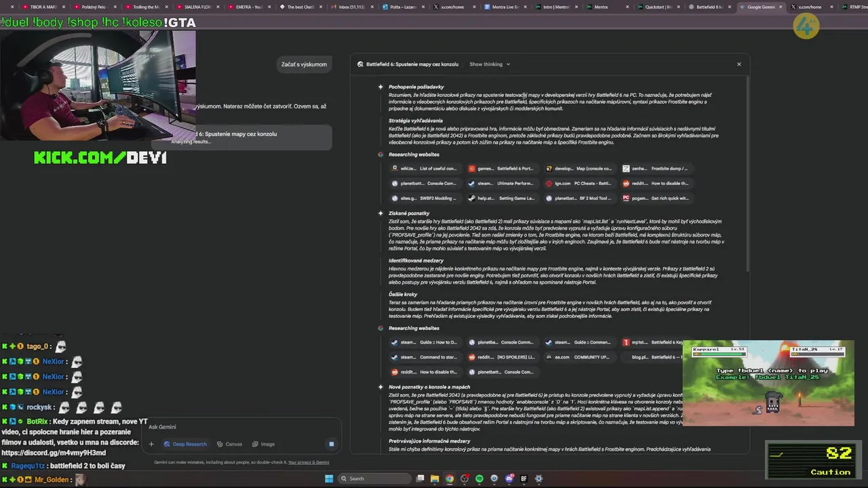
Task: Open the ea.com COMMUNITY UP... source chip
Action: tap(580, 357)
